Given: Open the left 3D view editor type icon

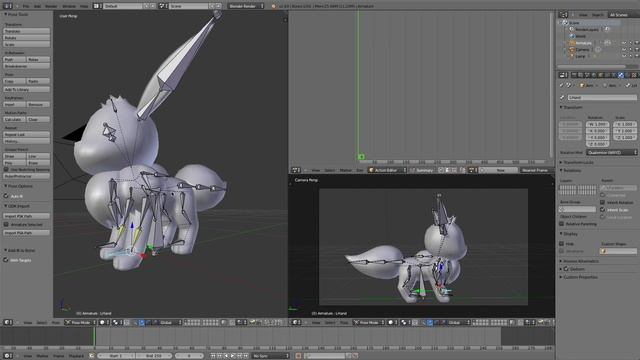Looking at the screenshot, I should click(7, 322).
